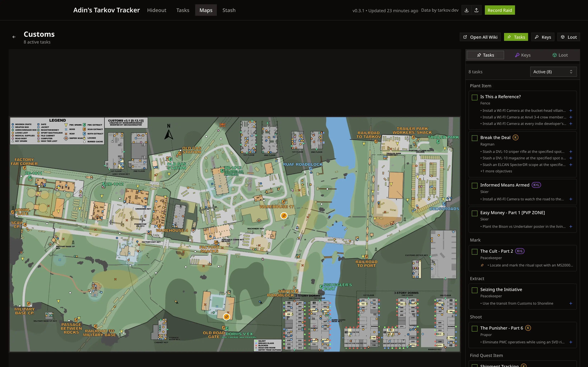Check the Easy Money - Part 1 checkbox
The width and height of the screenshot is (588, 367).
[474, 213]
